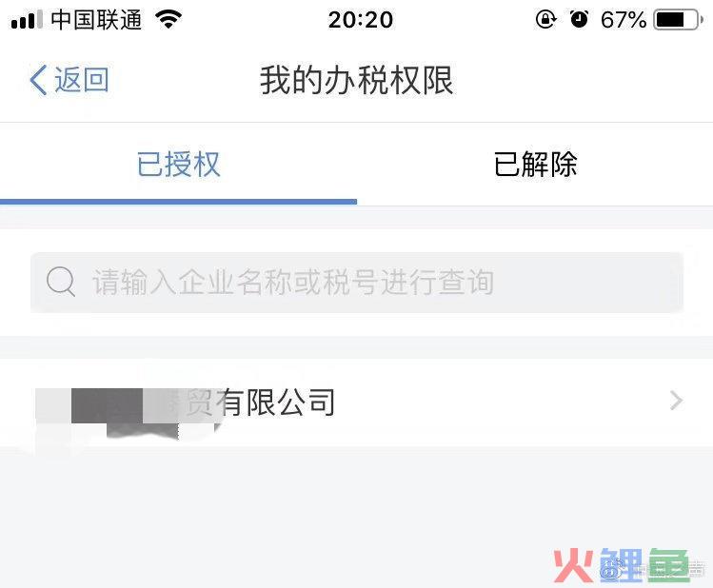
Task: Tap the 20:20 clock in status bar
Action: point(361,20)
